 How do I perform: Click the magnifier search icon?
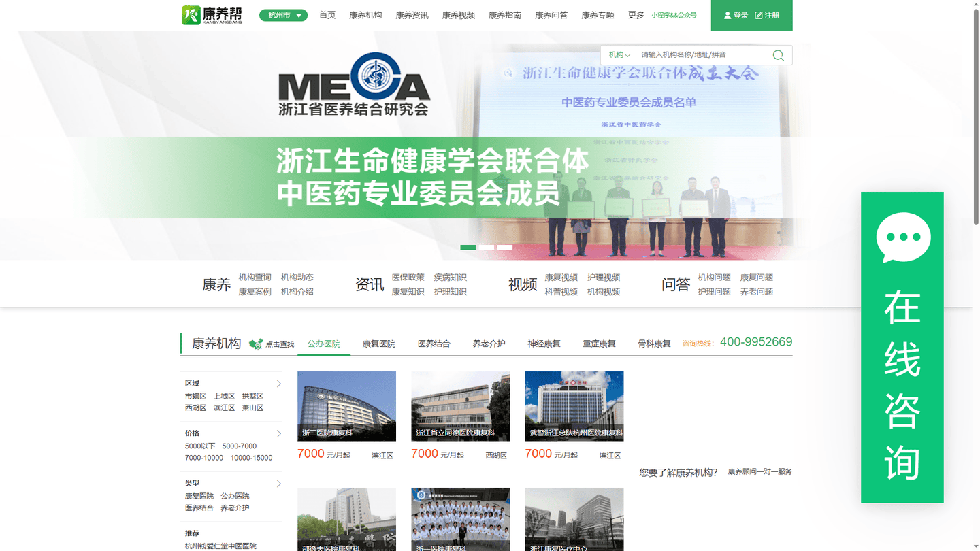pyautogui.click(x=779, y=55)
